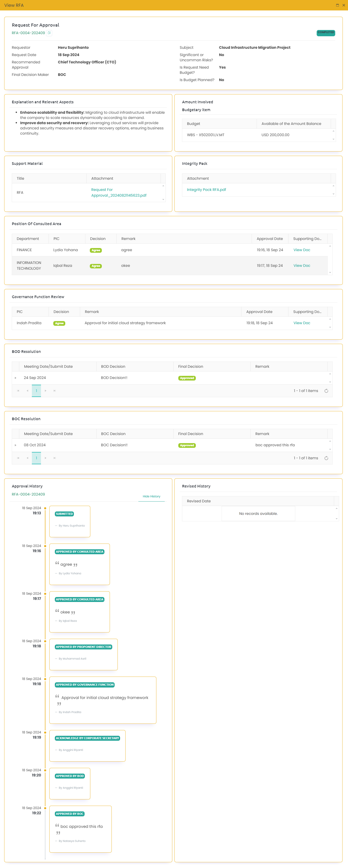Open Integrity Pack RFA.pdf attachment
The width and height of the screenshot is (348, 868).
(206, 190)
